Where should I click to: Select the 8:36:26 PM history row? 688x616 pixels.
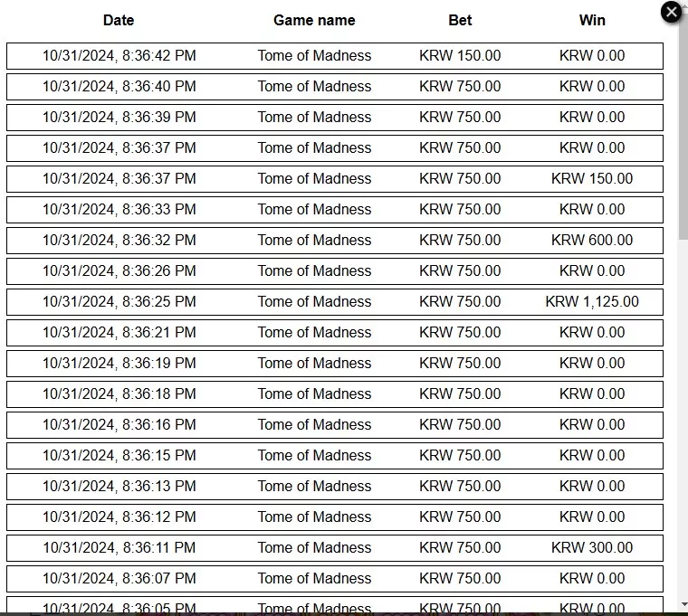[335, 271]
